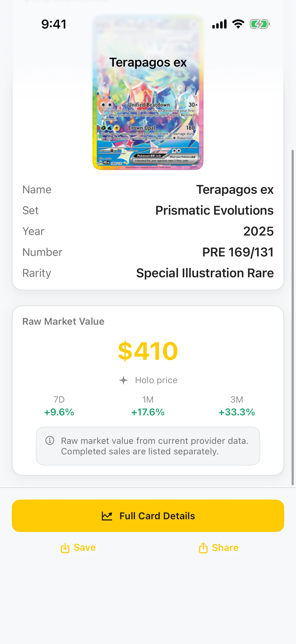The width and height of the screenshot is (296, 644).
Task: Tap the PRE 169/131 card number
Action: (x=238, y=252)
